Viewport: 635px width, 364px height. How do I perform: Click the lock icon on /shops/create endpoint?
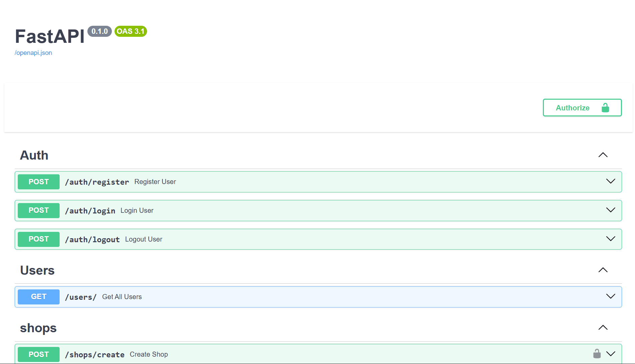(x=597, y=353)
